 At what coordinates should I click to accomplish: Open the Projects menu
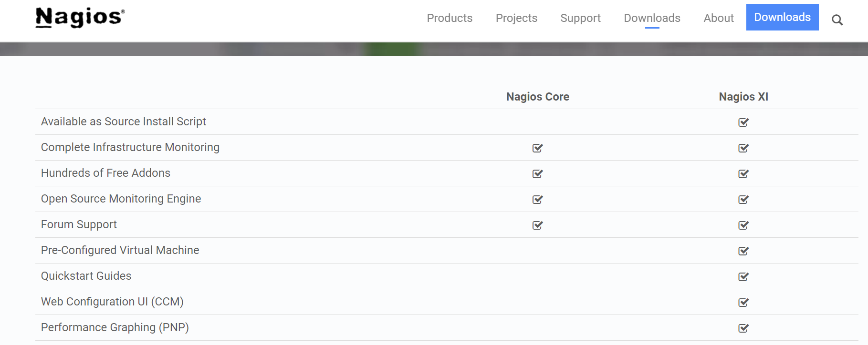[x=516, y=18]
